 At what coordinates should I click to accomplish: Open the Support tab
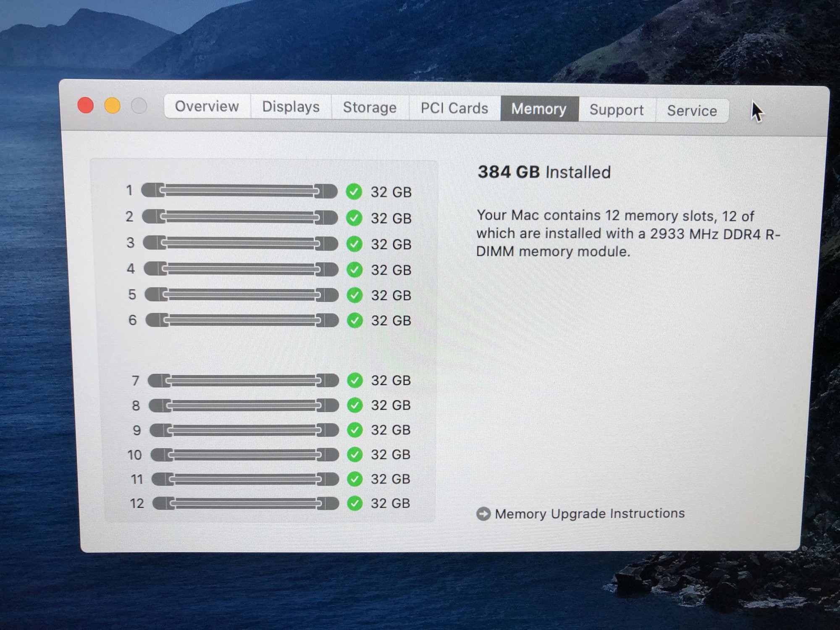tap(616, 110)
